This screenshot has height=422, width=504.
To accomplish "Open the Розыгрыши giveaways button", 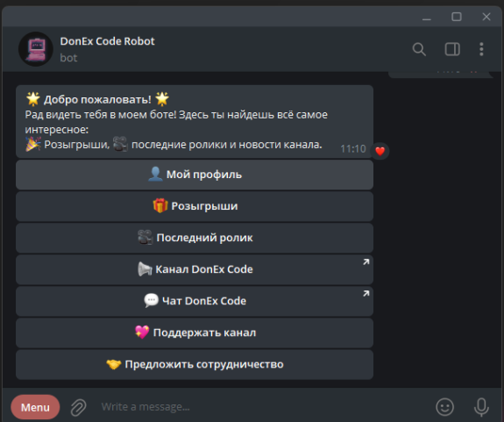I will [195, 206].
